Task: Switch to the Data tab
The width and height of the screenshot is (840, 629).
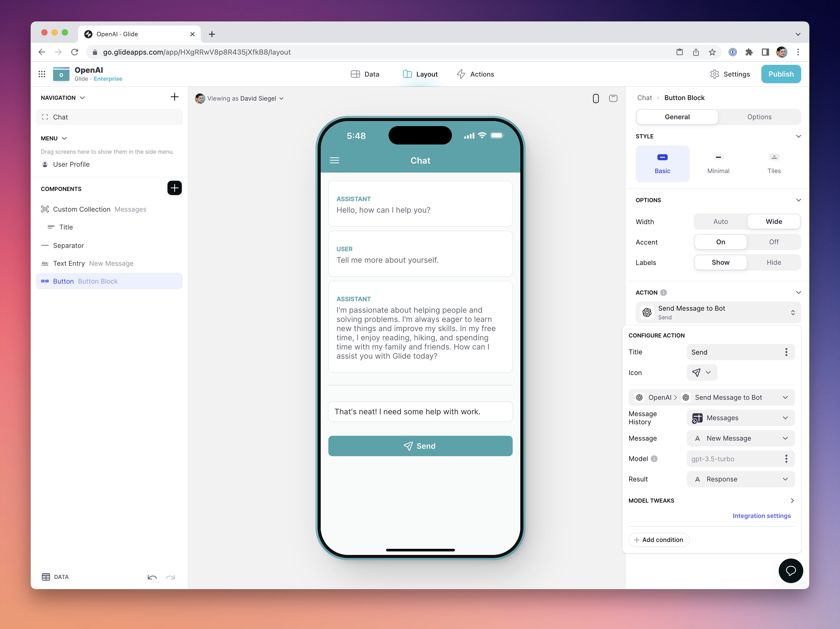Action: tap(365, 74)
